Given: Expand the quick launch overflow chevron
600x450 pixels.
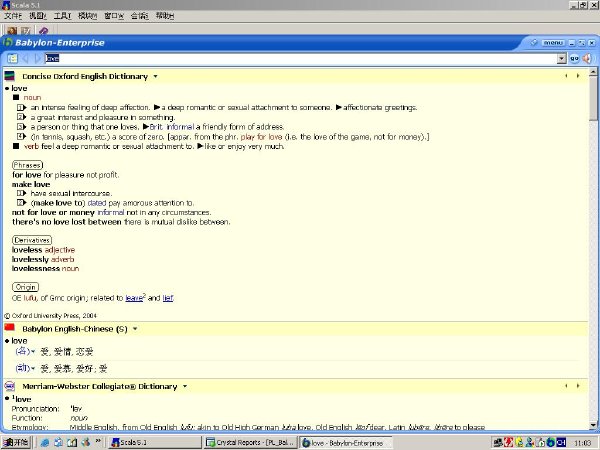Looking at the screenshot, I should coord(98,441).
